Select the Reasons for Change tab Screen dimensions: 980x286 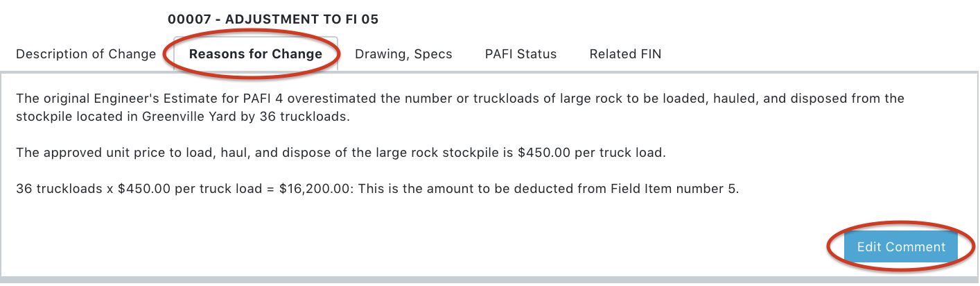tap(256, 54)
